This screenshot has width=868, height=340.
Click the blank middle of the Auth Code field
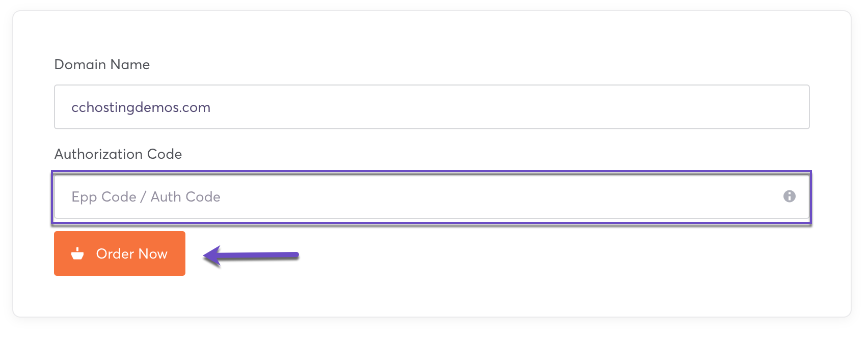tap(458, 196)
